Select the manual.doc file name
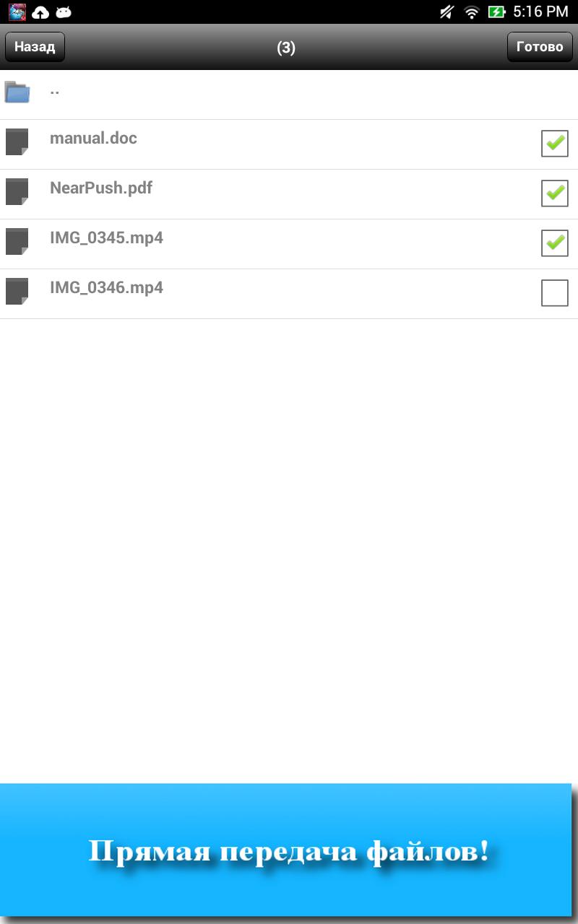This screenshot has width=578, height=924. click(93, 138)
